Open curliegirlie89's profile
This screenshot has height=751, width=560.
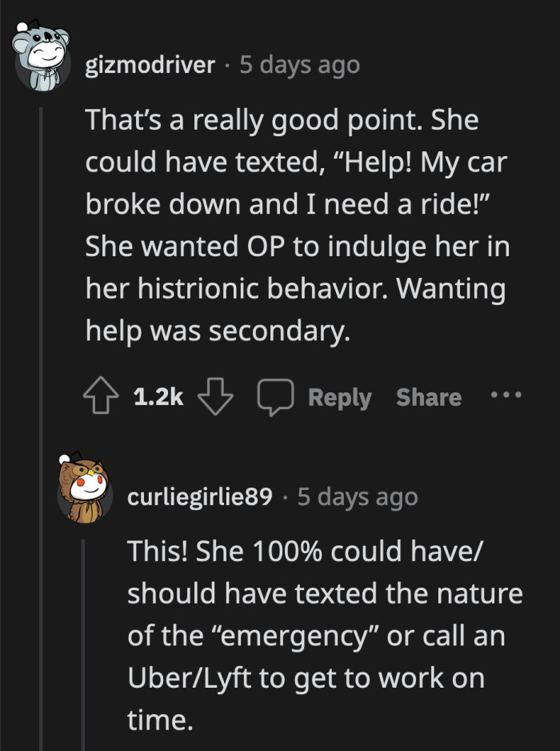coord(202,496)
